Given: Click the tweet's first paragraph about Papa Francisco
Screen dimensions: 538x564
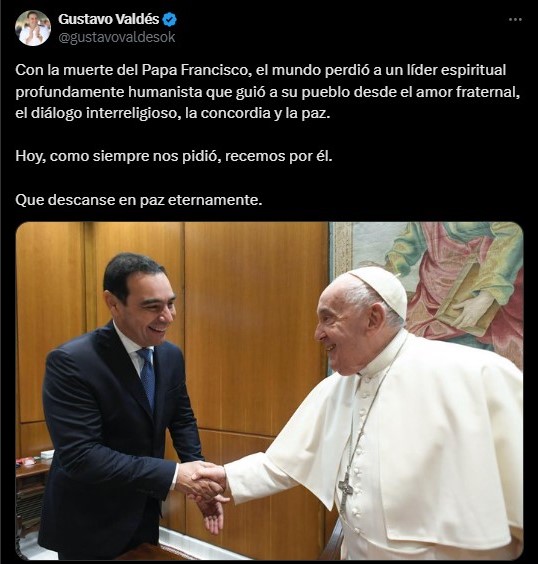Looking at the screenshot, I should [268, 92].
